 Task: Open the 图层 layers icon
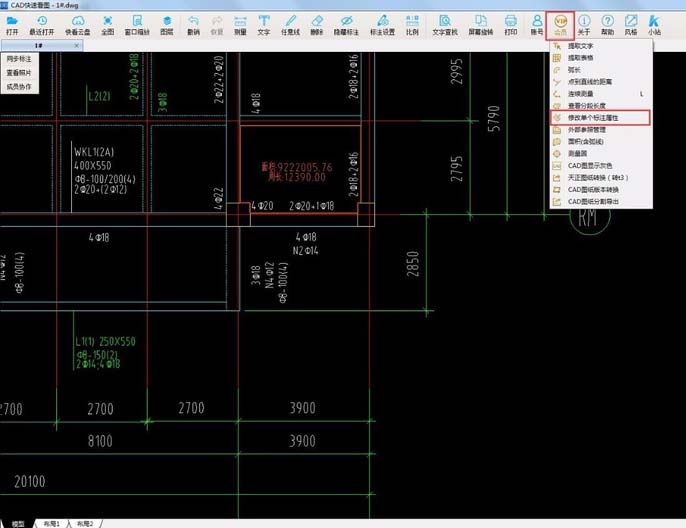pyautogui.click(x=167, y=25)
